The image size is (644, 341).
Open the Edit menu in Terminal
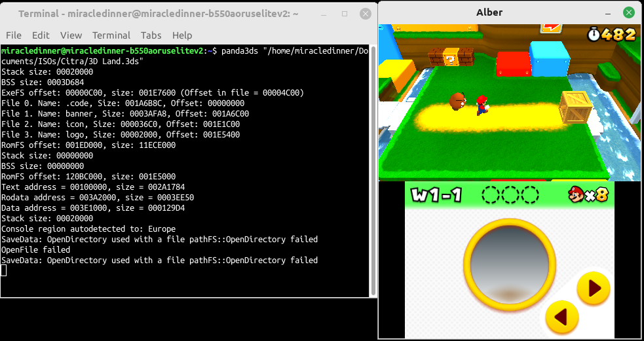[x=41, y=35]
